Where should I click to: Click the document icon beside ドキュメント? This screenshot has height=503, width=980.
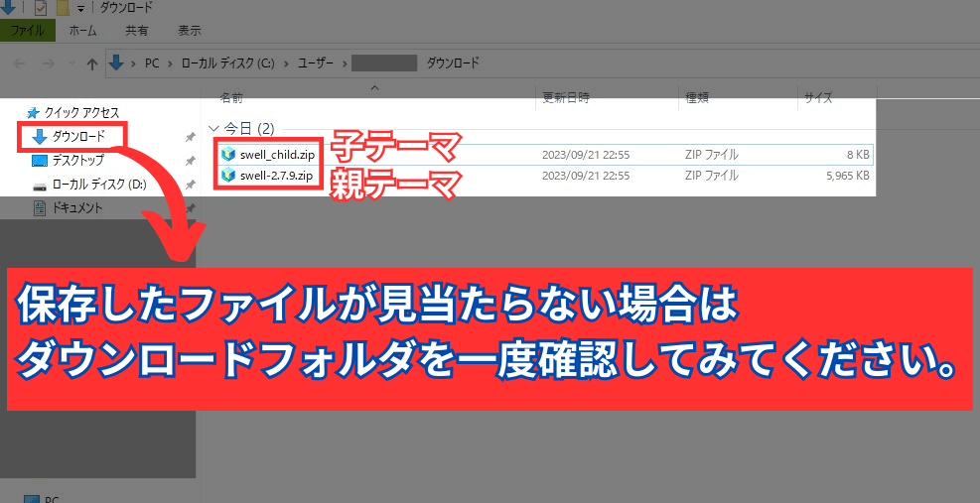[x=40, y=208]
